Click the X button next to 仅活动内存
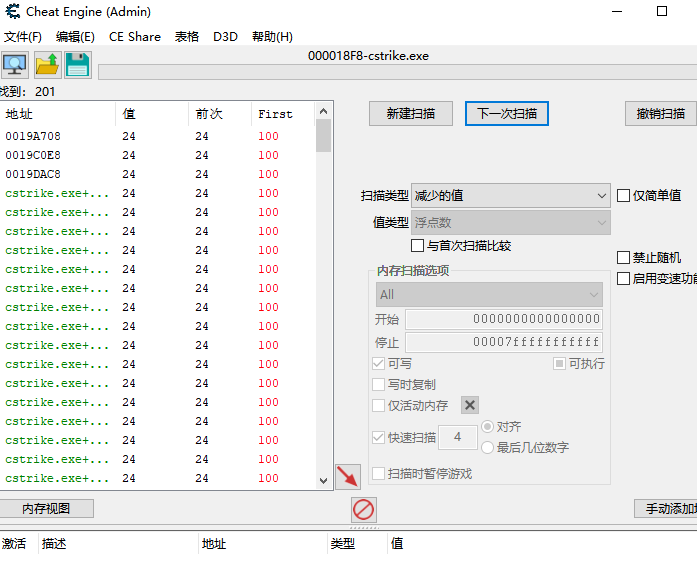This screenshot has height=574, width=697. point(470,405)
